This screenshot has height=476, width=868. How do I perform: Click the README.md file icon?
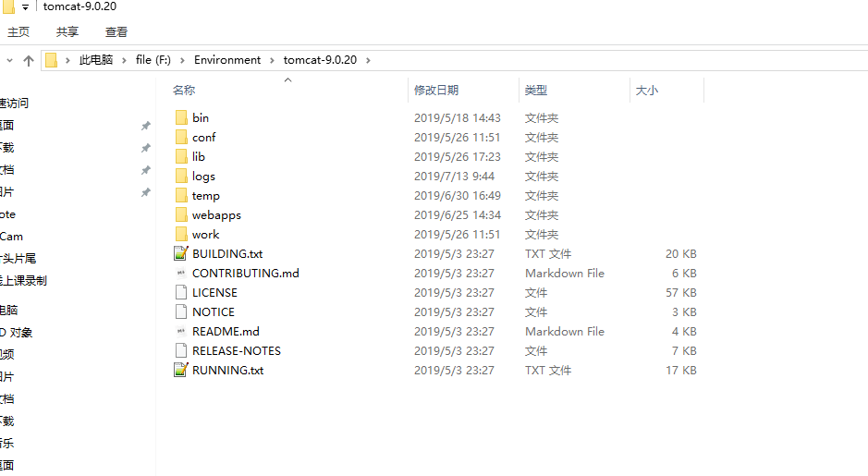pyautogui.click(x=181, y=331)
